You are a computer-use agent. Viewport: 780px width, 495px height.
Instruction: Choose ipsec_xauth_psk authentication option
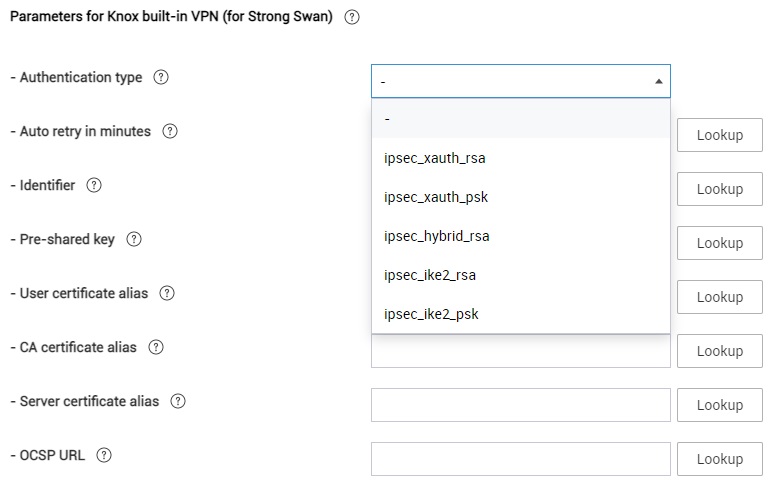click(x=436, y=197)
